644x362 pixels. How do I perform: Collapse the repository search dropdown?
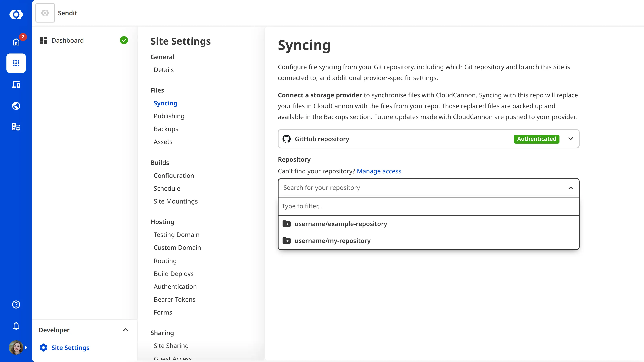click(x=571, y=188)
